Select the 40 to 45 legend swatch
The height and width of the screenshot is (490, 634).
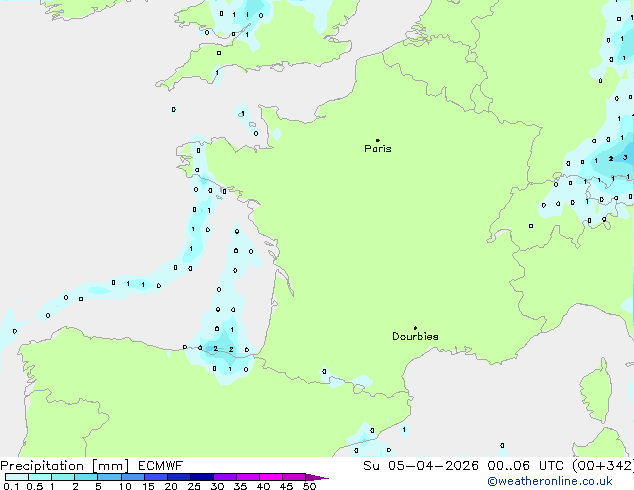[271, 477]
